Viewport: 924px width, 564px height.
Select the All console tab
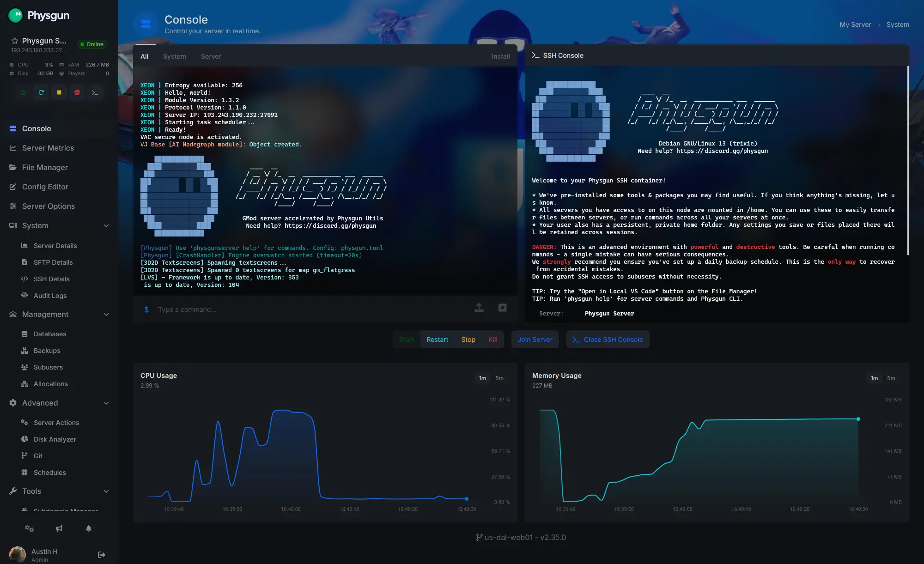pos(144,56)
